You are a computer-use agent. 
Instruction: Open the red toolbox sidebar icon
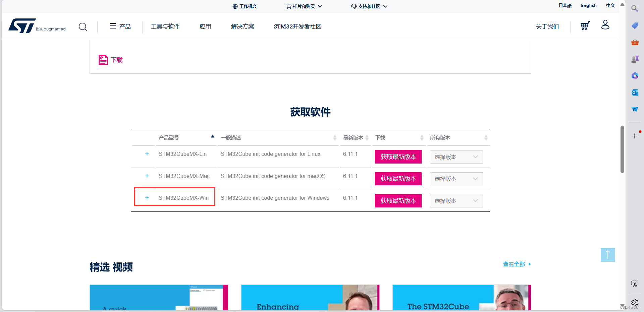tap(635, 42)
